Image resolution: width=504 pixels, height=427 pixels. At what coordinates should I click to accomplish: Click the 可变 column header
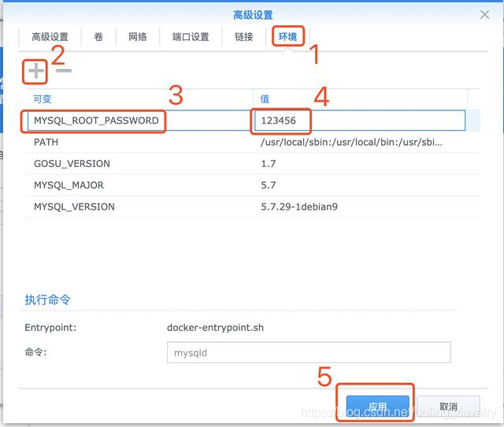coord(43,99)
